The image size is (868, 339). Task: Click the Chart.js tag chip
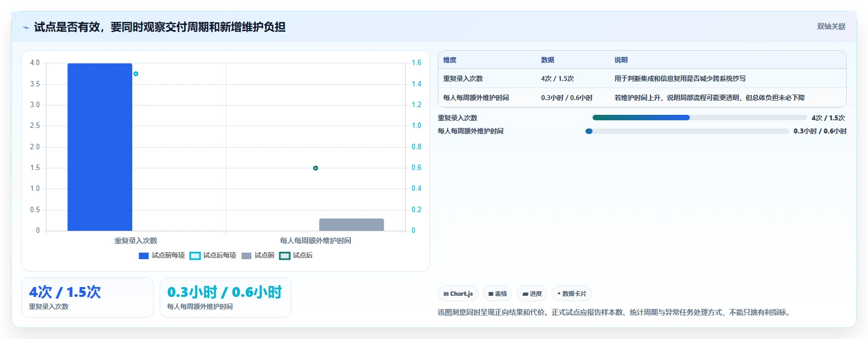[458, 294]
